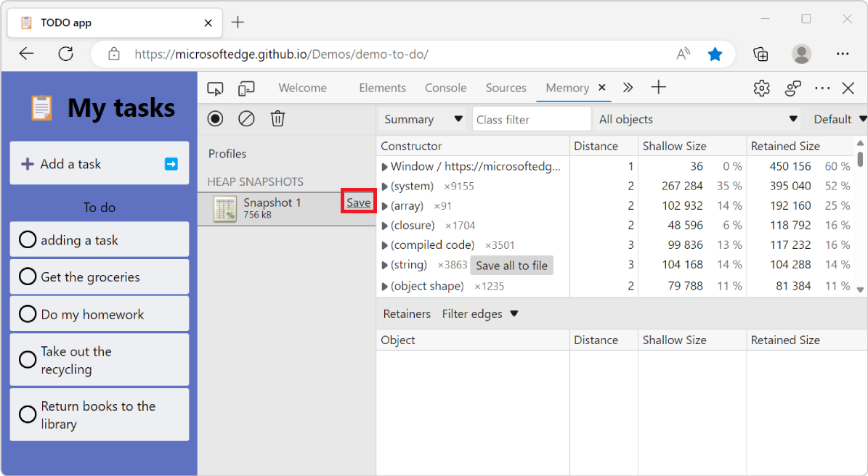Switch to the Console tab
Screen dimensions: 868x476
pyautogui.click(x=445, y=87)
